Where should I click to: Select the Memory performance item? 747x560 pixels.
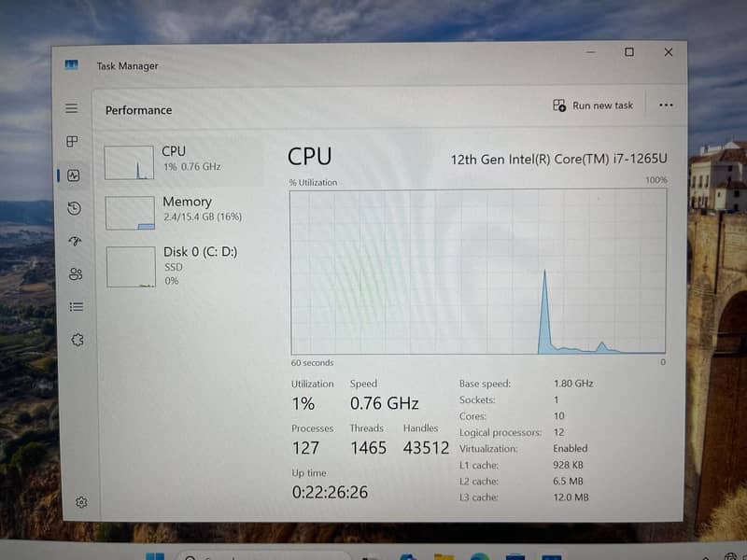(x=182, y=212)
